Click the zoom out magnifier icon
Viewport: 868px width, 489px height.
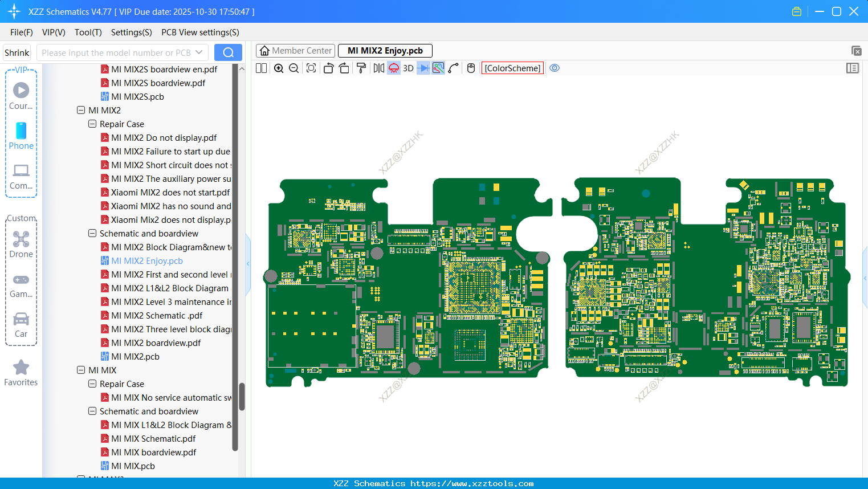(x=294, y=68)
